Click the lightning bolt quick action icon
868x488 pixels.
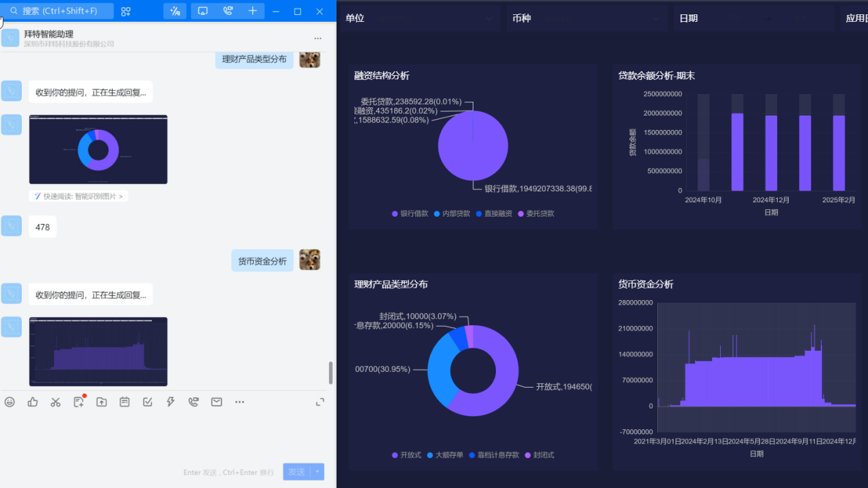[x=170, y=402]
